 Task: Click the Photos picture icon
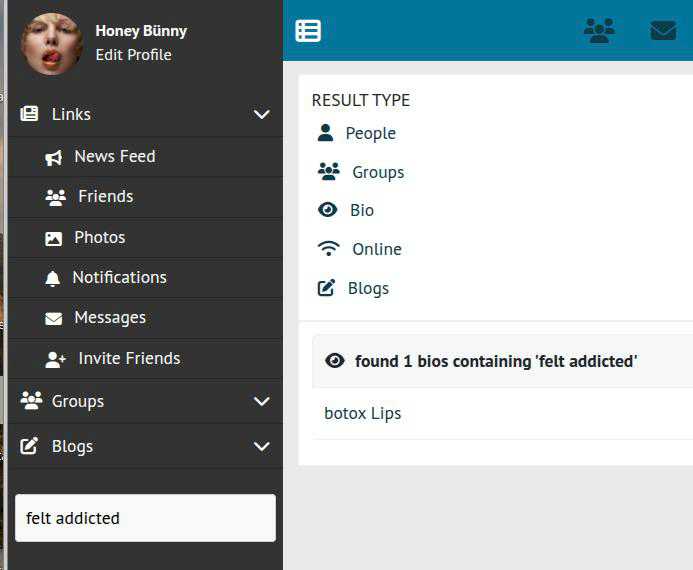(x=54, y=238)
